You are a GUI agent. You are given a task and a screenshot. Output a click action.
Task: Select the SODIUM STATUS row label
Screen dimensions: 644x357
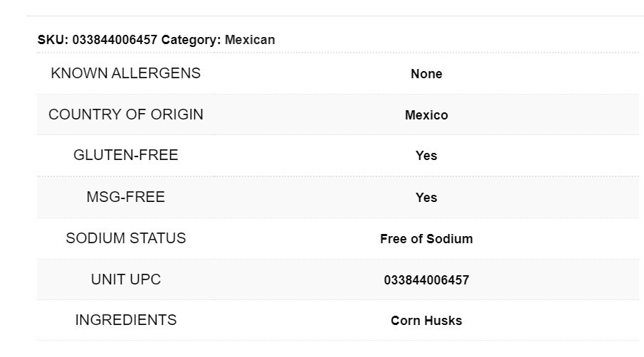126,238
